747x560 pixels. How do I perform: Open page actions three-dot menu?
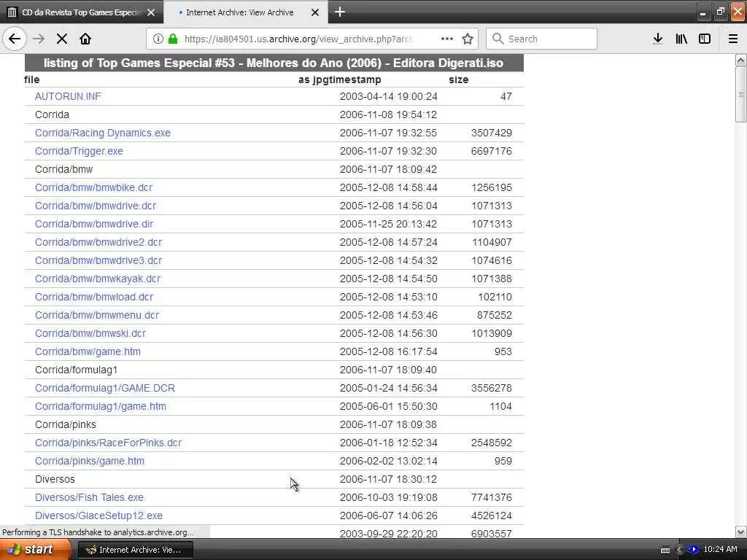[x=447, y=39]
